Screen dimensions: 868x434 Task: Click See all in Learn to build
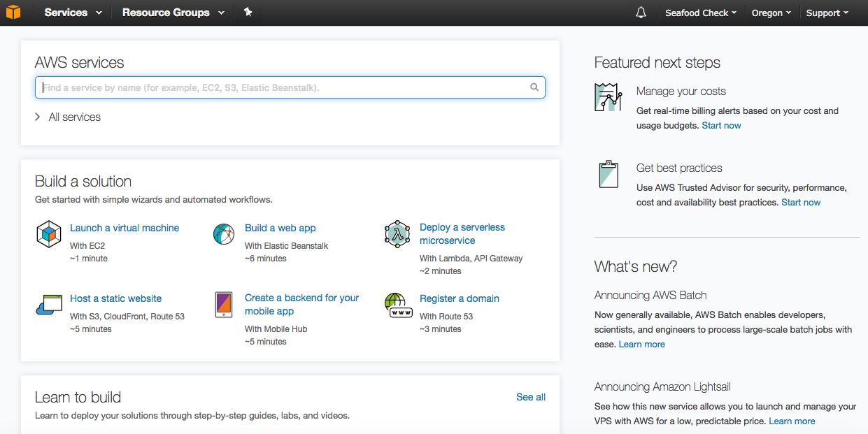[x=531, y=397]
